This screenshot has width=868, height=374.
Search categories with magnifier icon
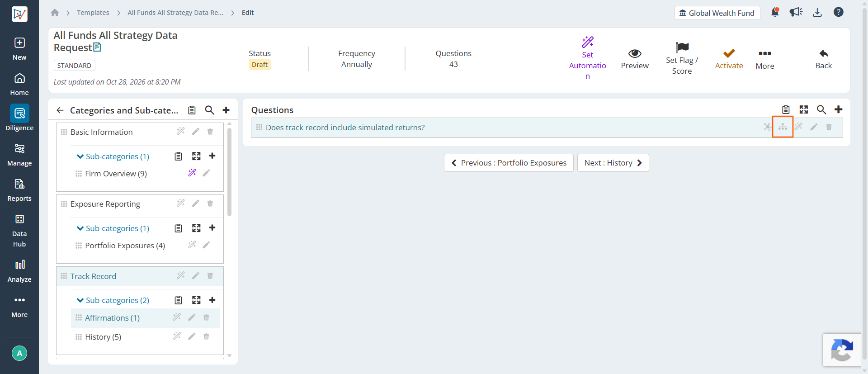pos(209,110)
